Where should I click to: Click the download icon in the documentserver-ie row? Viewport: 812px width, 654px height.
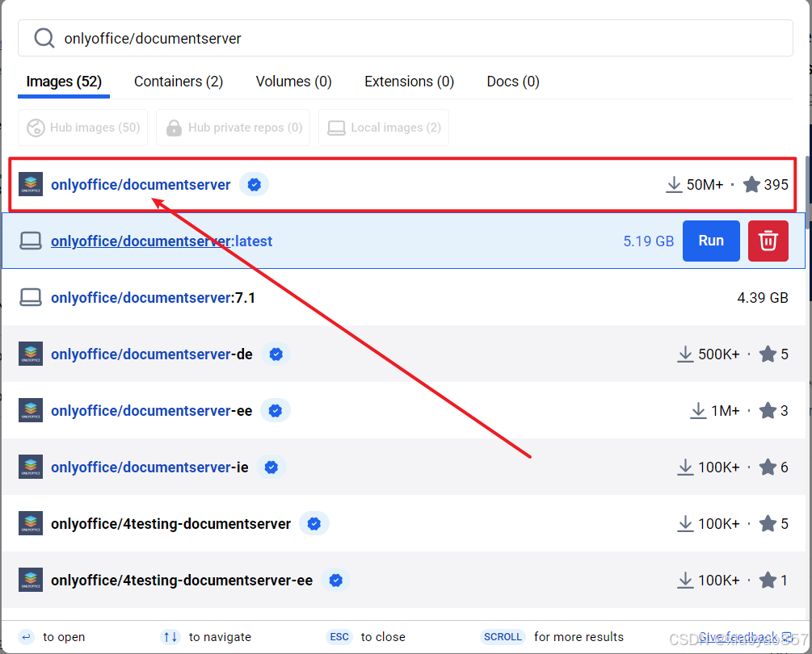point(685,467)
